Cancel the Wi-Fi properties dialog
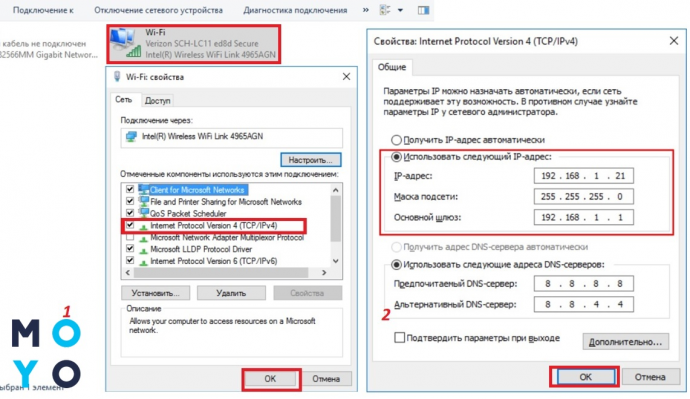Viewport: 690px width, 399px height. pos(326,379)
